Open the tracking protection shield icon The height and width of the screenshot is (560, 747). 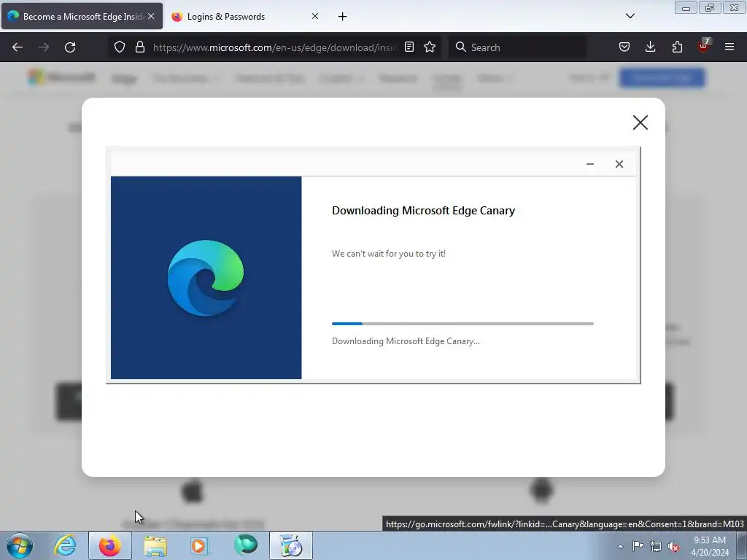(x=120, y=47)
